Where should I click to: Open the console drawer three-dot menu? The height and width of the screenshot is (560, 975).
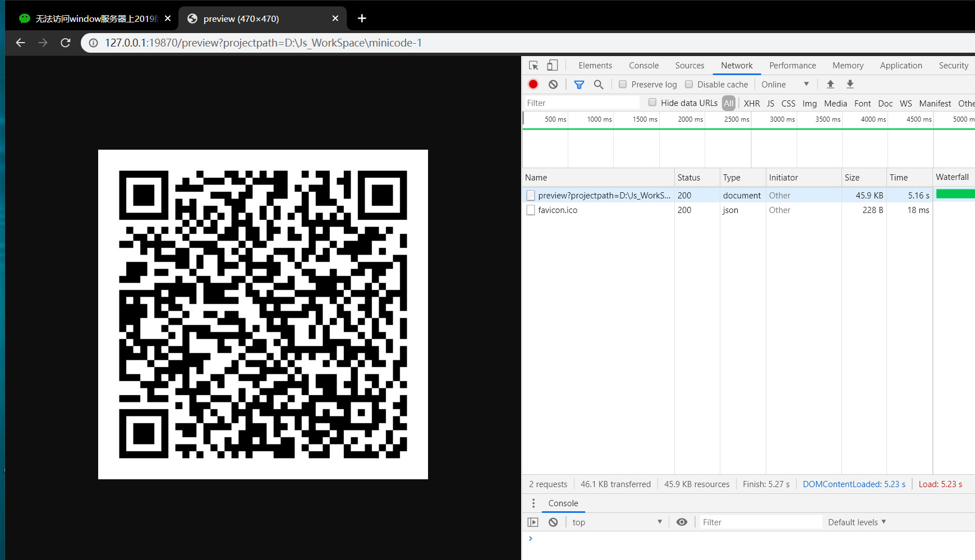534,503
